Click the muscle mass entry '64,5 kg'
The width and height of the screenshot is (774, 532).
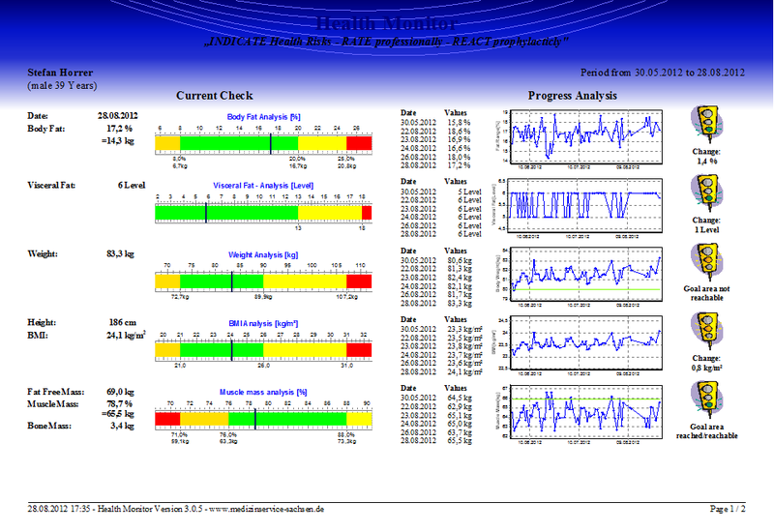(x=460, y=398)
